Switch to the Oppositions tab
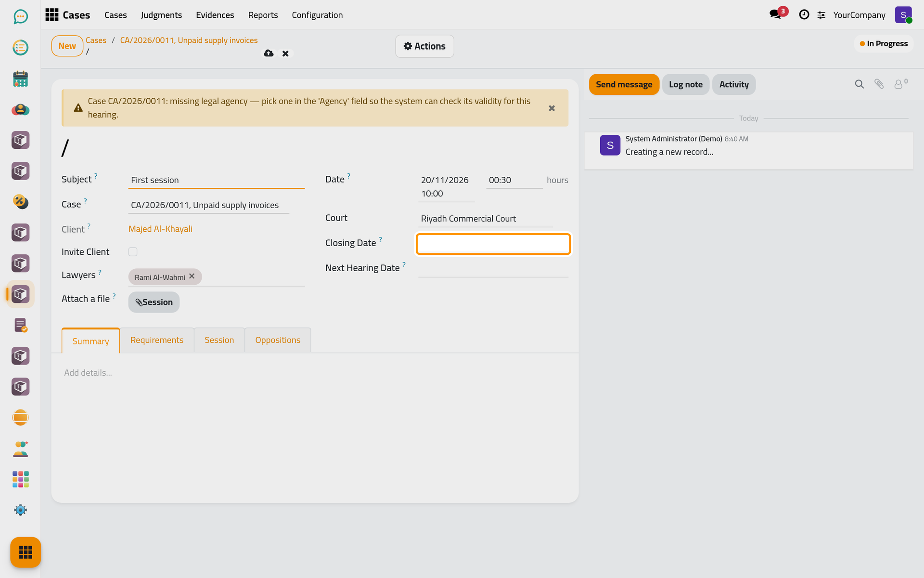This screenshot has width=924, height=578. [278, 340]
